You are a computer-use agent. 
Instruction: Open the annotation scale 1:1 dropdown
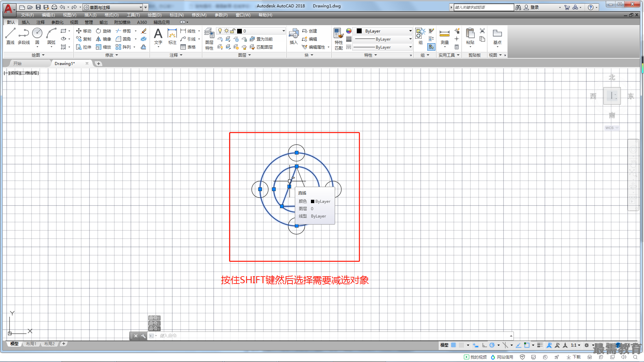[x=576, y=345]
